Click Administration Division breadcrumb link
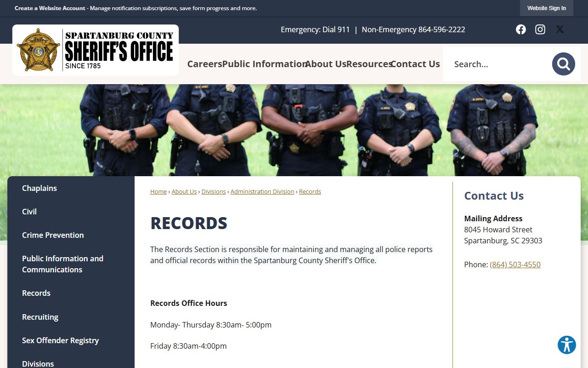This screenshot has height=368, width=588. pyautogui.click(x=262, y=191)
